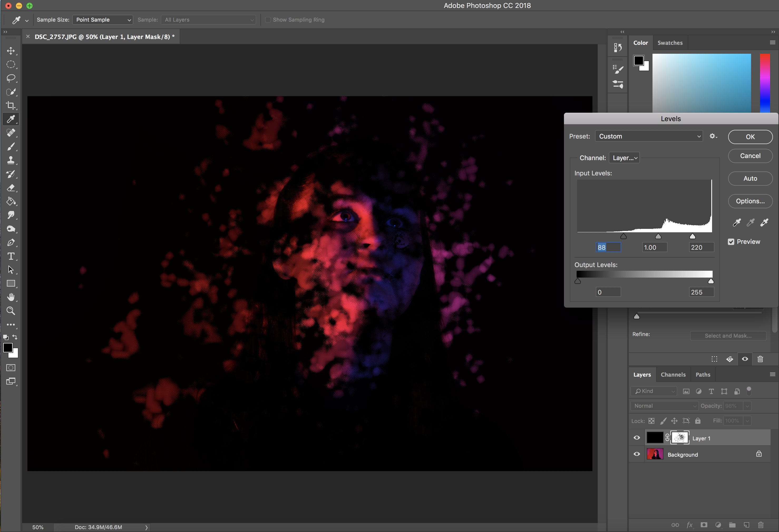779x532 pixels.
Task: Select the Zoom tool
Action: coord(11,311)
